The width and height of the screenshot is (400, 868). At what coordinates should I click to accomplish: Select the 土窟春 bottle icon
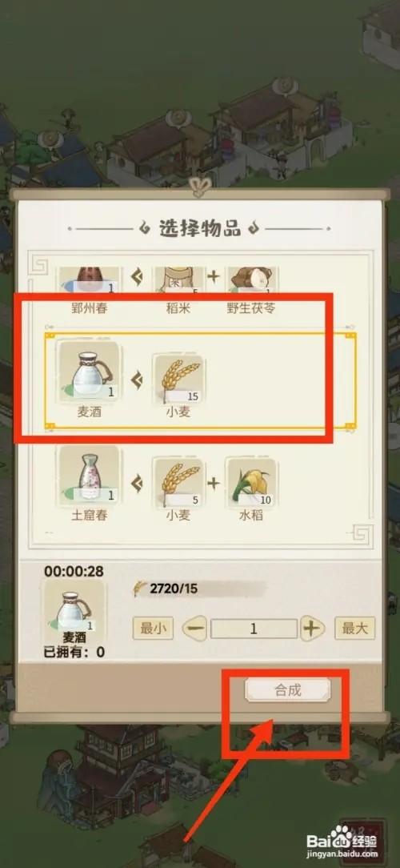click(89, 476)
